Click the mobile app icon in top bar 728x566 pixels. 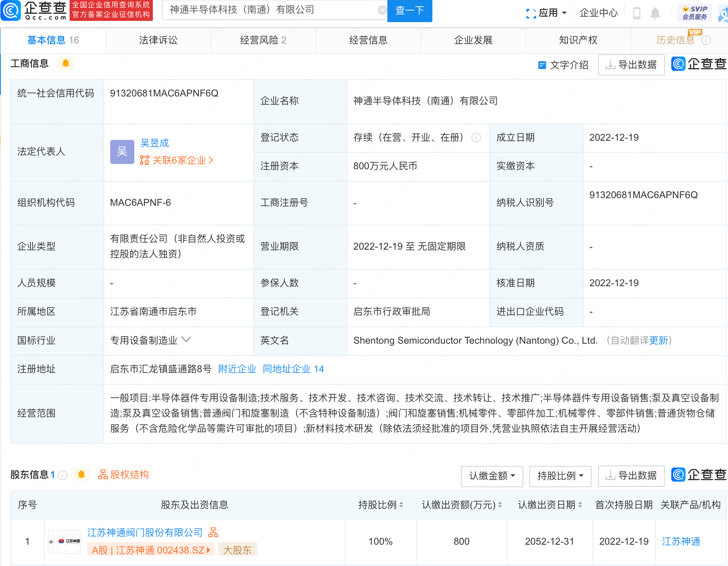(x=636, y=13)
